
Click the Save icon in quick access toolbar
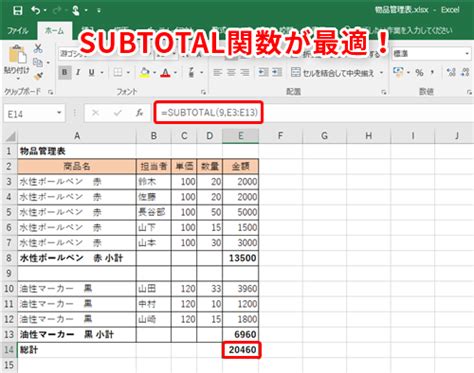[x=17, y=10]
